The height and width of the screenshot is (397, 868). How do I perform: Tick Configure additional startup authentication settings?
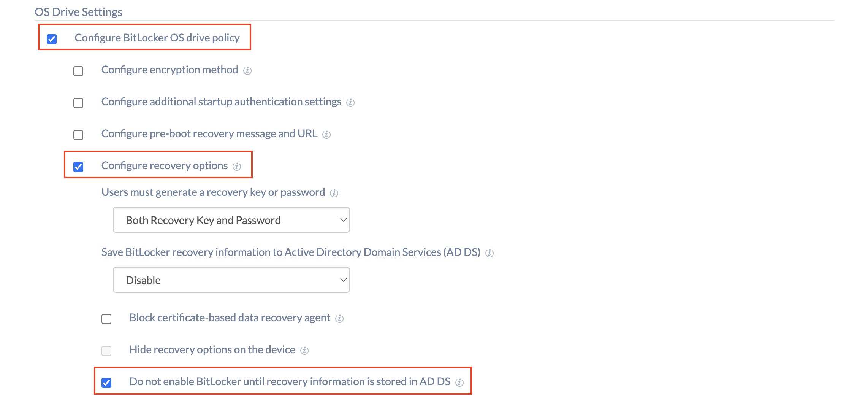point(78,103)
